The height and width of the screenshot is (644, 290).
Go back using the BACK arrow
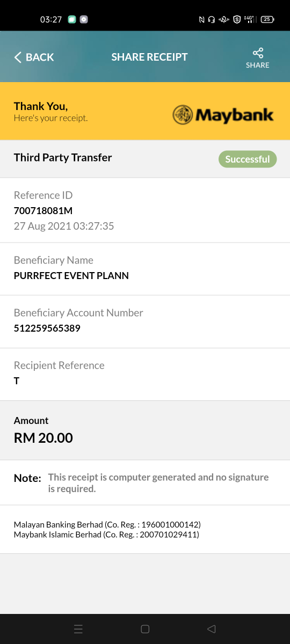18,57
